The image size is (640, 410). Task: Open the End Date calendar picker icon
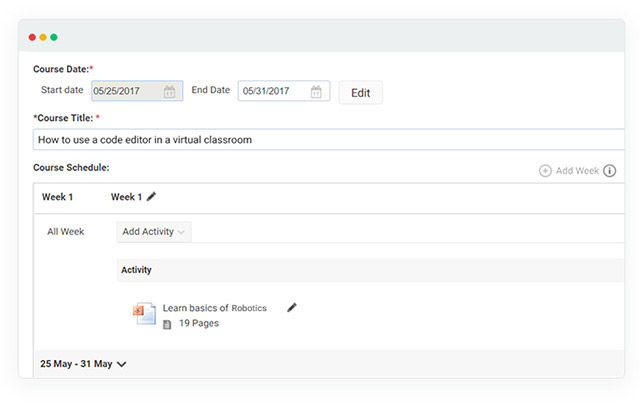[316, 91]
